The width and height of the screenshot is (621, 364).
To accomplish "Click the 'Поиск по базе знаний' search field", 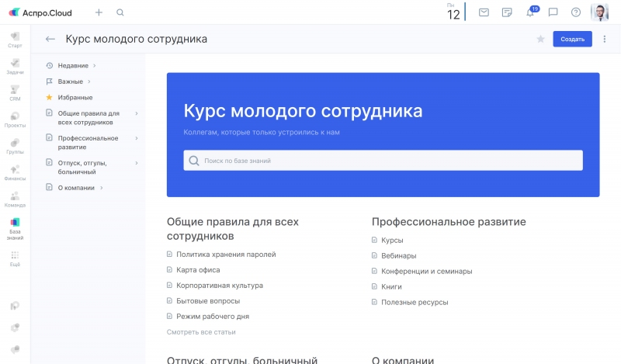I will click(383, 161).
